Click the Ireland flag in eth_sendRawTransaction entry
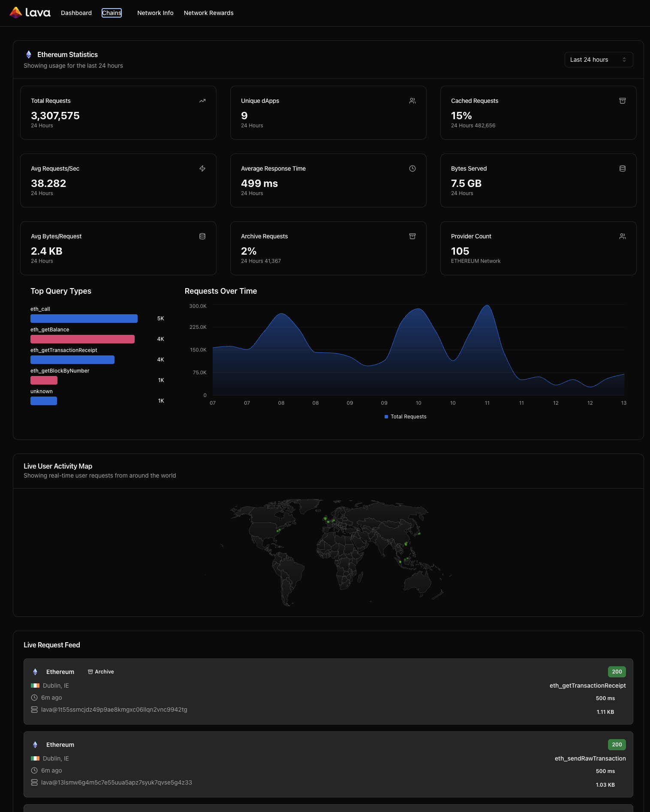Viewport: 650px width, 812px height. tap(35, 758)
